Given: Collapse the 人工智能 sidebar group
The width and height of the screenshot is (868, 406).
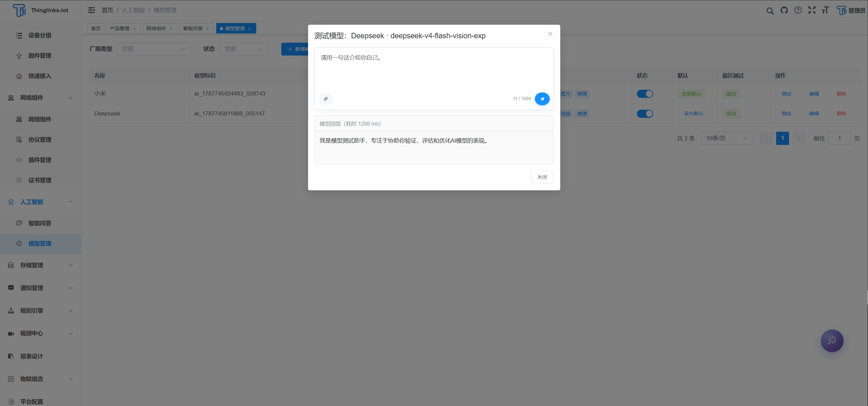Looking at the screenshot, I should tap(40, 202).
